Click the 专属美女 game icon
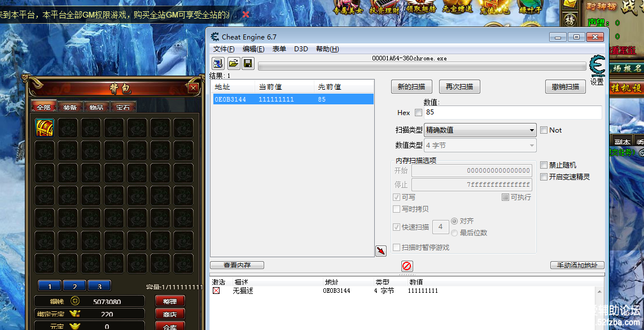644x330 pixels. click(348, 7)
